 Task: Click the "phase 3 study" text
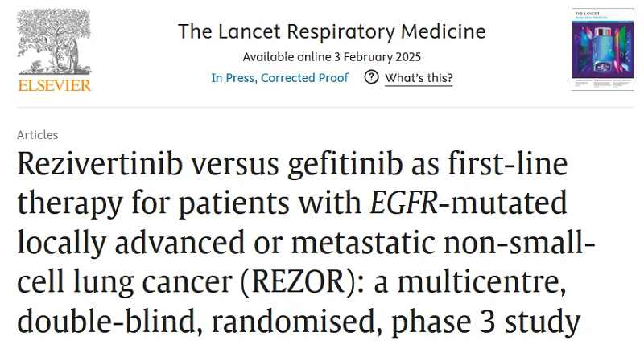tap(486, 322)
